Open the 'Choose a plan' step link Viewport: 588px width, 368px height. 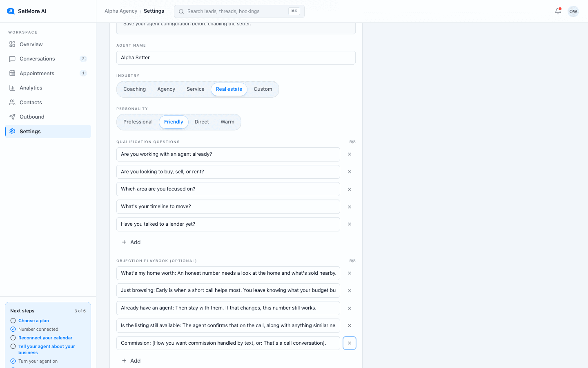click(x=33, y=321)
